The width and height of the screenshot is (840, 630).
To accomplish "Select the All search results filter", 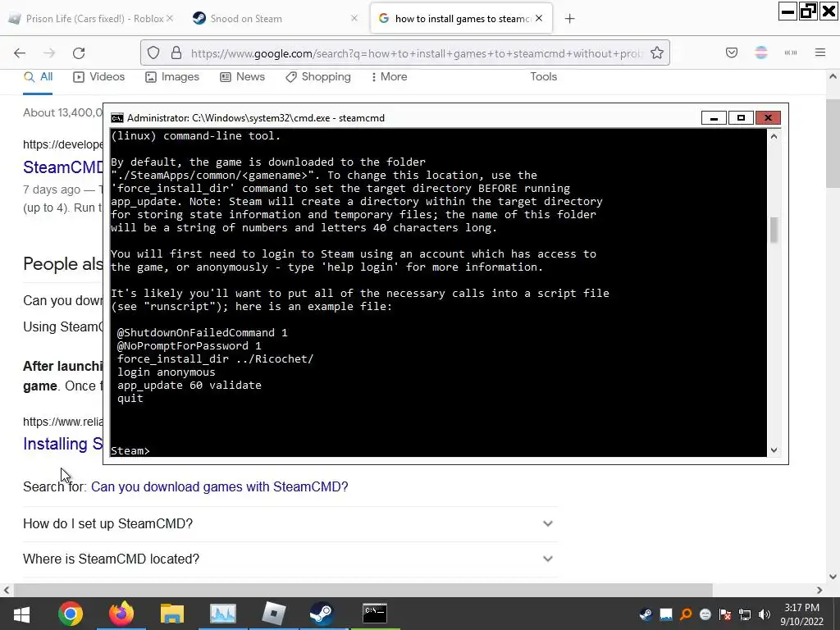I will click(x=38, y=77).
